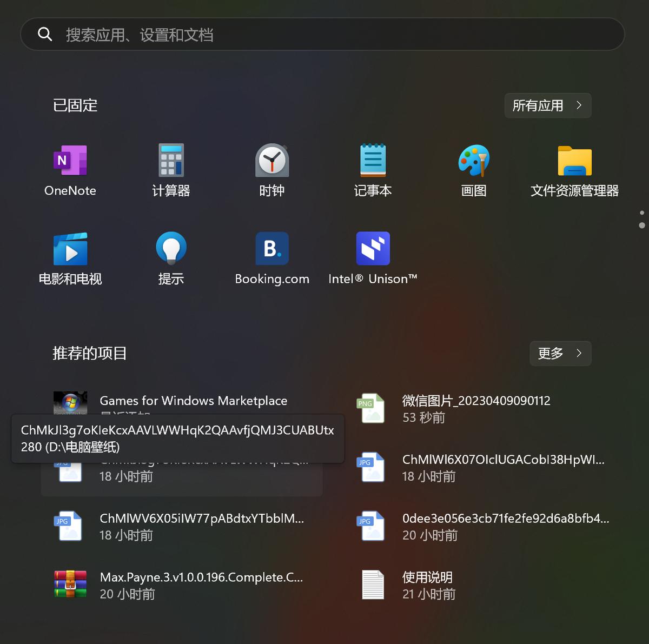This screenshot has width=649, height=644.
Task: Click the search box to type a query
Action: [x=325, y=34]
